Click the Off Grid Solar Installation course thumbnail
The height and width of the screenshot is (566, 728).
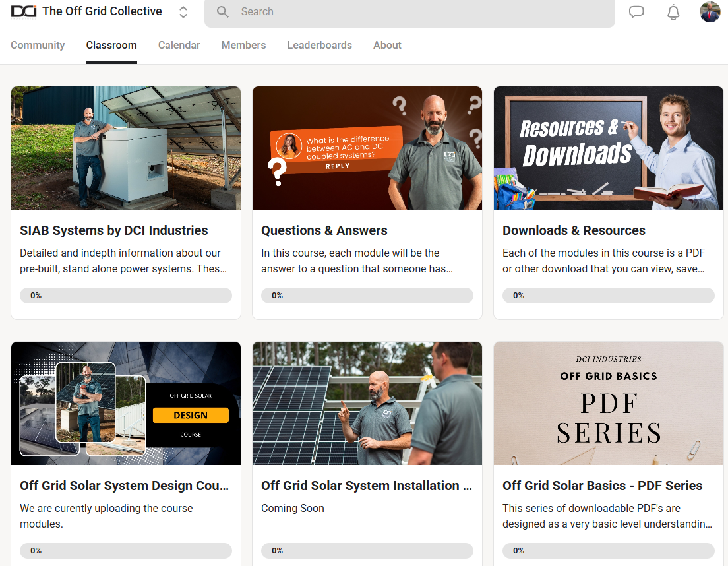tap(367, 403)
